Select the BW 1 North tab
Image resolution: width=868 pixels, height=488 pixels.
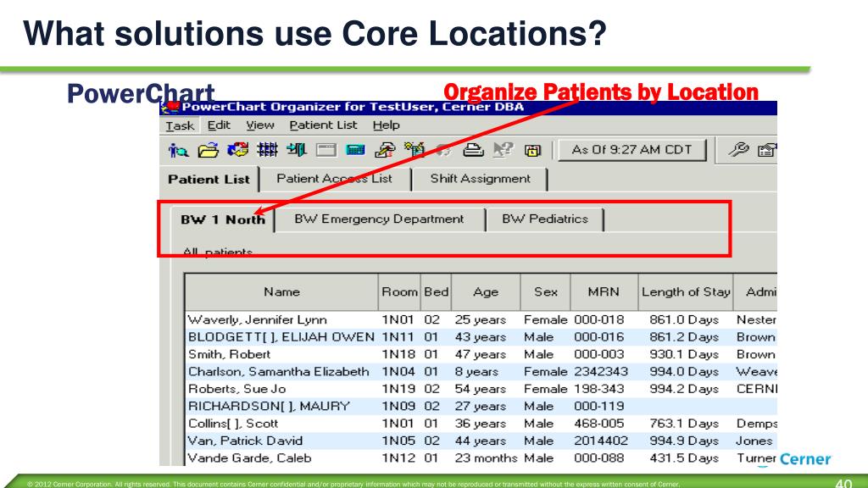coord(223,219)
